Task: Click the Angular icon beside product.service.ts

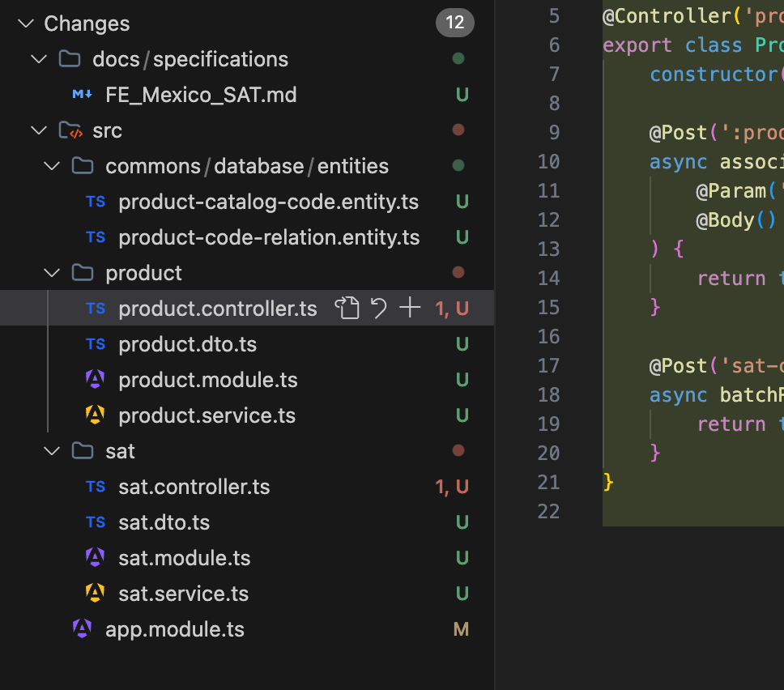Action: coord(95,415)
